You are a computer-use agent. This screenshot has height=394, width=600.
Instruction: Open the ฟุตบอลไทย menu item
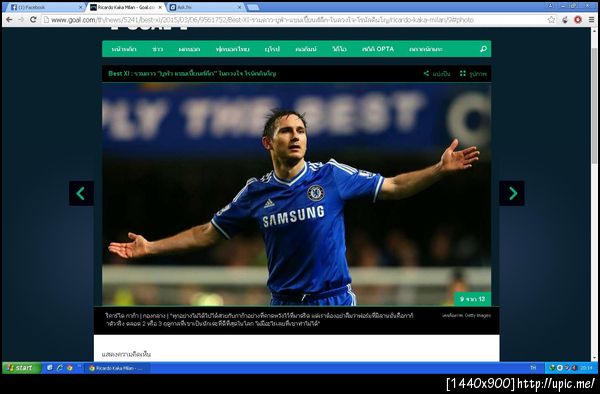click(233, 49)
